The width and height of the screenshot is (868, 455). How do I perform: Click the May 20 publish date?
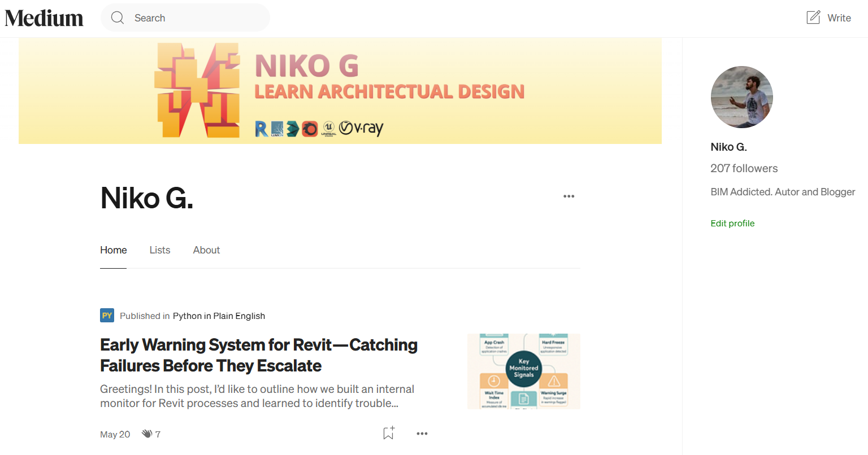coord(115,434)
